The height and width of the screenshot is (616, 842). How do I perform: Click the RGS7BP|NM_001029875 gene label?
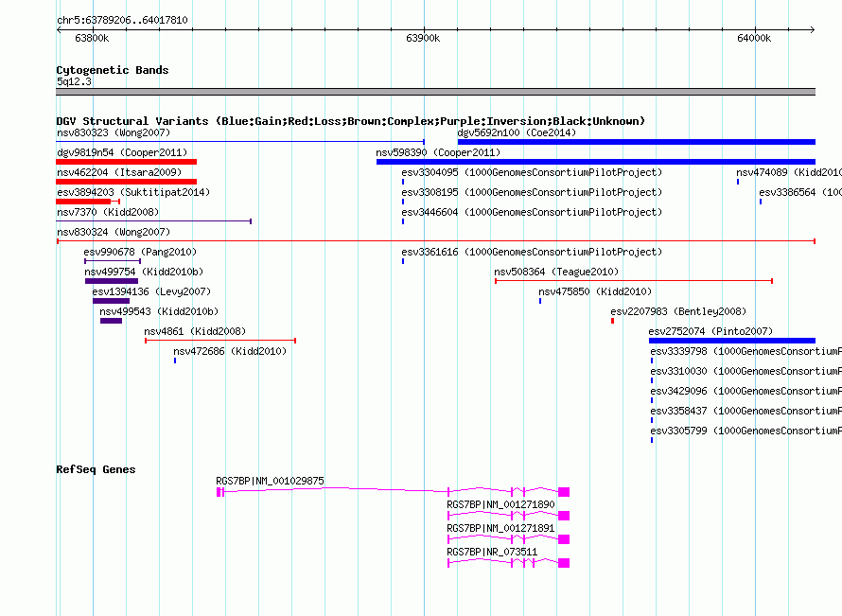click(270, 481)
